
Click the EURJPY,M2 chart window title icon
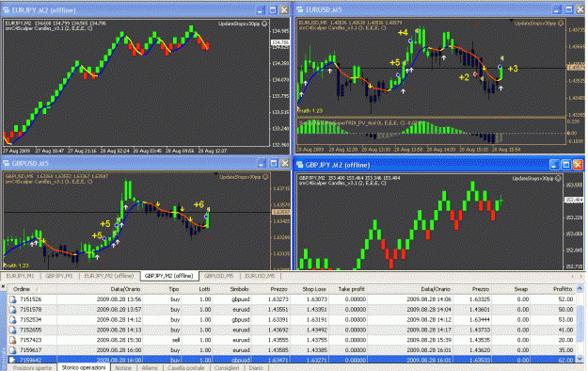(6, 10)
